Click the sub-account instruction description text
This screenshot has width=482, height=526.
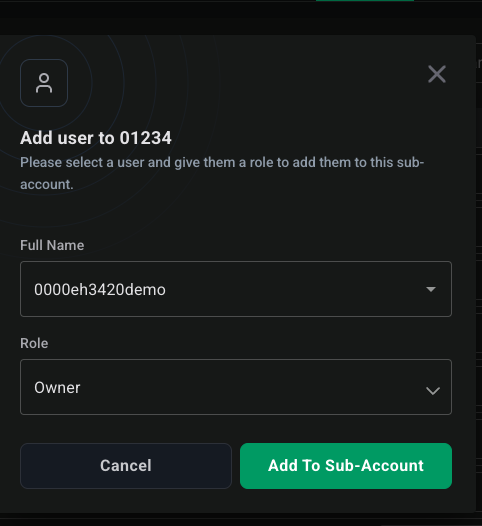pos(222,173)
